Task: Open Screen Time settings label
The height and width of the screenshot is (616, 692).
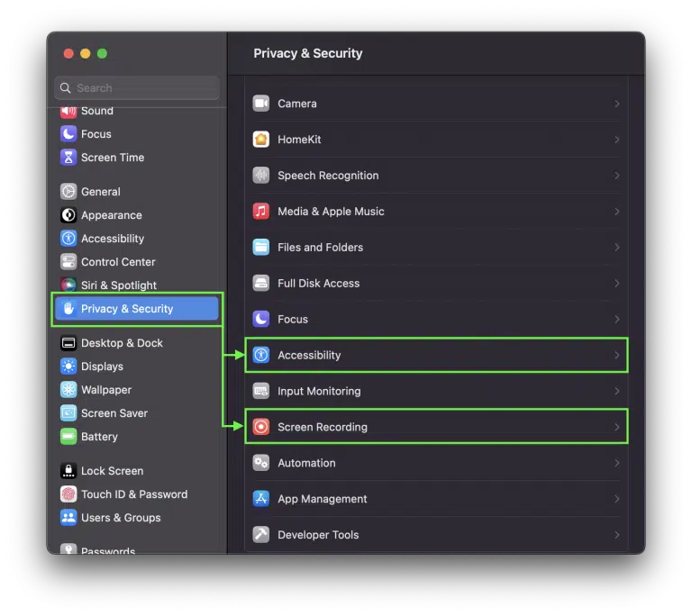Action: tap(113, 158)
